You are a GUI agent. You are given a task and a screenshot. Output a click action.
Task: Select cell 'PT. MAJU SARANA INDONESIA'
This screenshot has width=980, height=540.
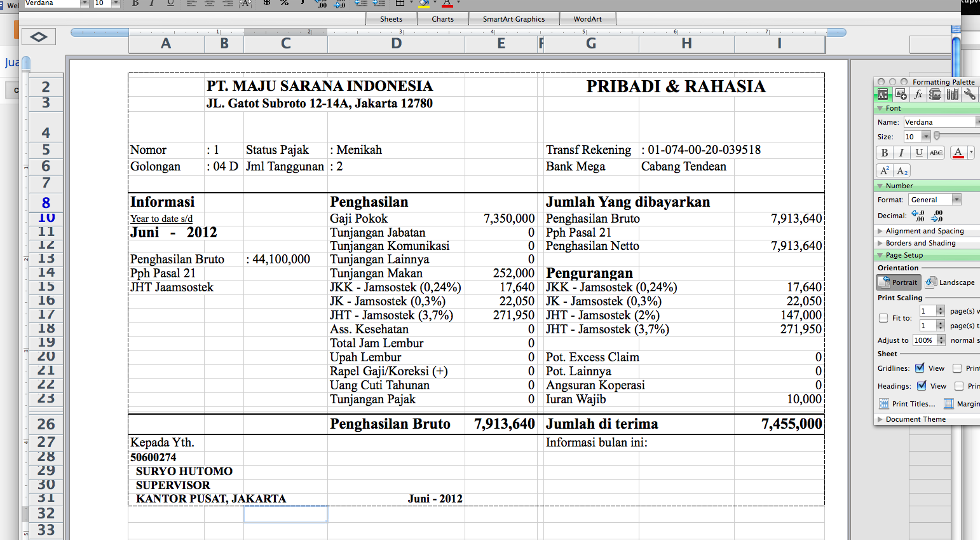click(x=320, y=86)
